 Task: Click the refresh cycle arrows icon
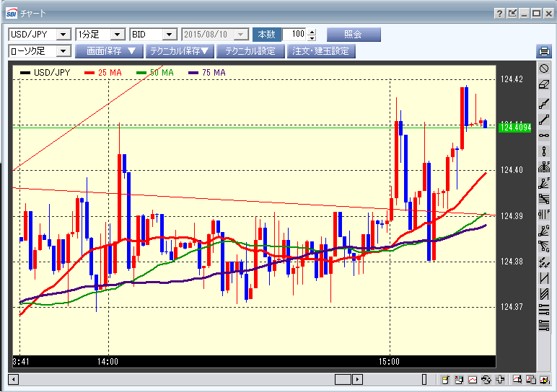pos(486,380)
